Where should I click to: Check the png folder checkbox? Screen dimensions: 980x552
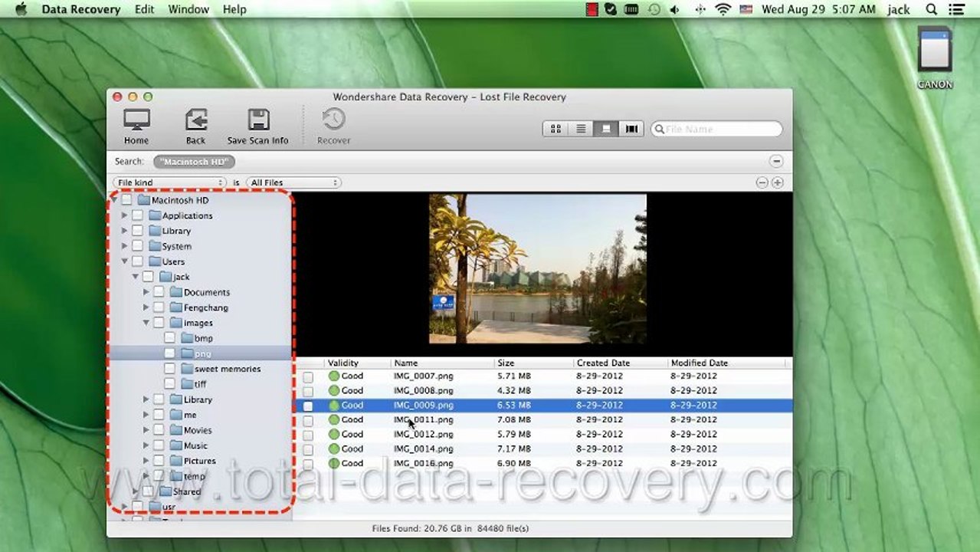coord(169,353)
